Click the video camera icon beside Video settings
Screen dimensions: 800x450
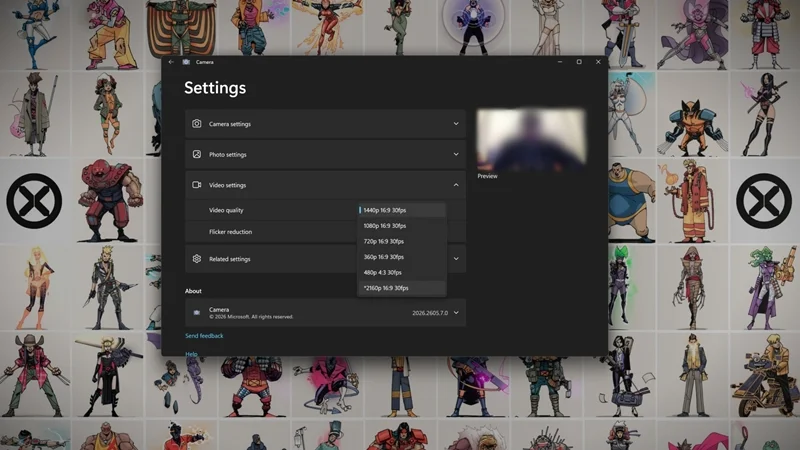196,185
